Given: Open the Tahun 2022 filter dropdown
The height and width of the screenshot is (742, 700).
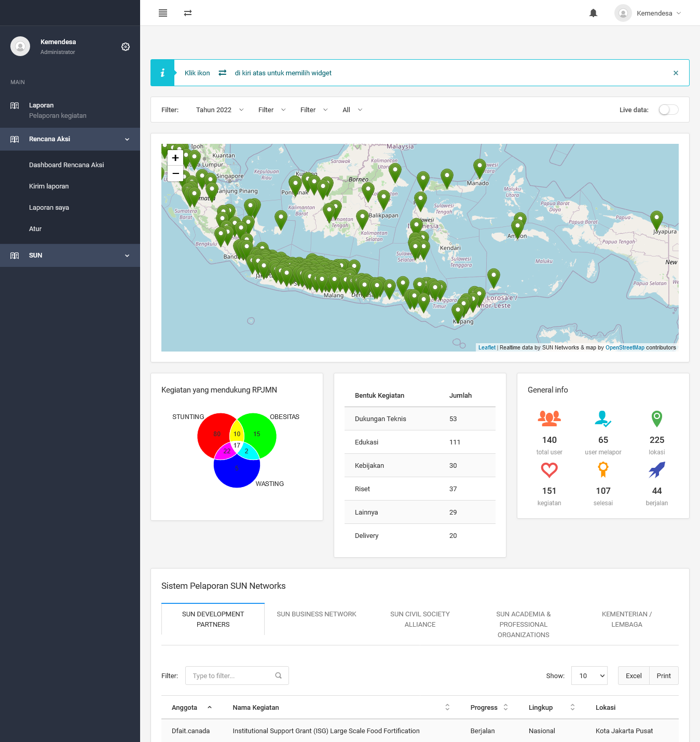Looking at the screenshot, I should tap(219, 110).
